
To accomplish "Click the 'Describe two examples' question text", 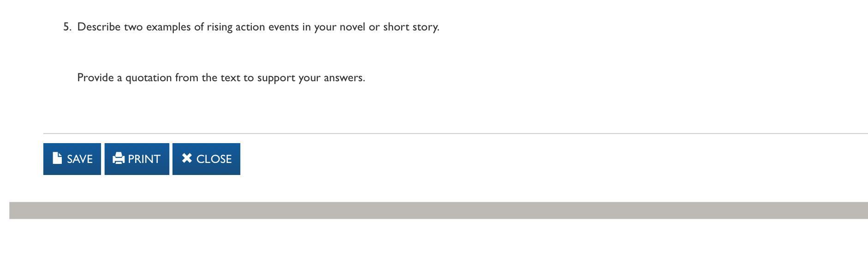I will pyautogui.click(x=258, y=27).
